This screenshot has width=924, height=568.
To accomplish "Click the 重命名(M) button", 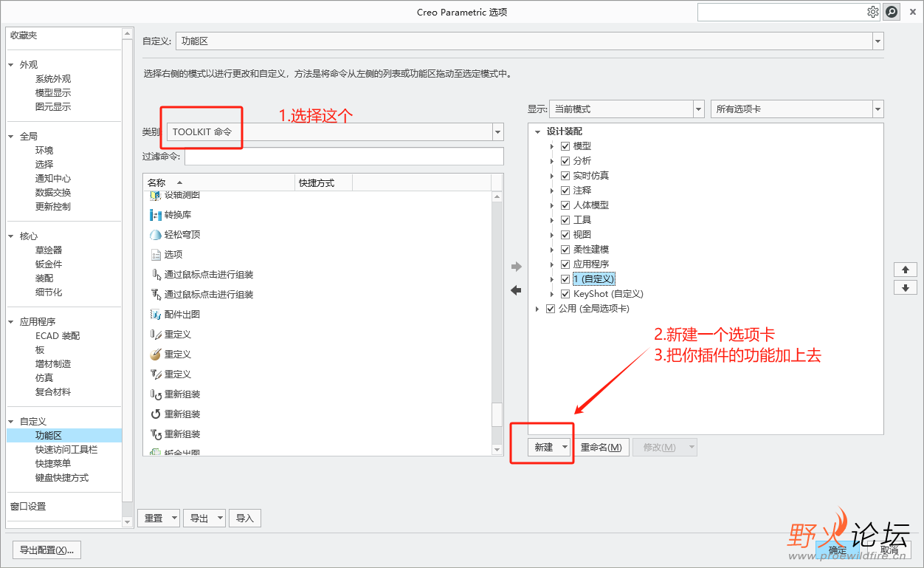I will point(601,447).
